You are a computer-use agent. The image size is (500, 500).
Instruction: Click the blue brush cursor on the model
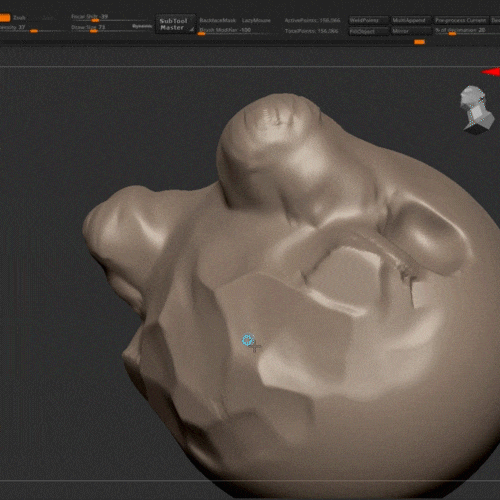[x=248, y=340]
